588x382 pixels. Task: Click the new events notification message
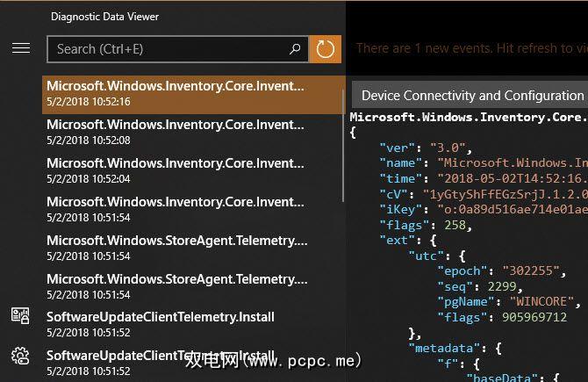click(x=471, y=48)
